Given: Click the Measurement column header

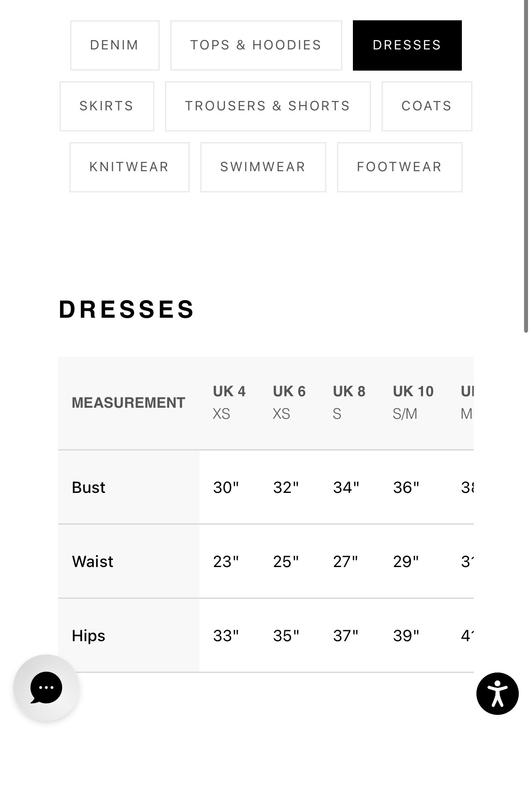Looking at the screenshot, I should [128, 403].
